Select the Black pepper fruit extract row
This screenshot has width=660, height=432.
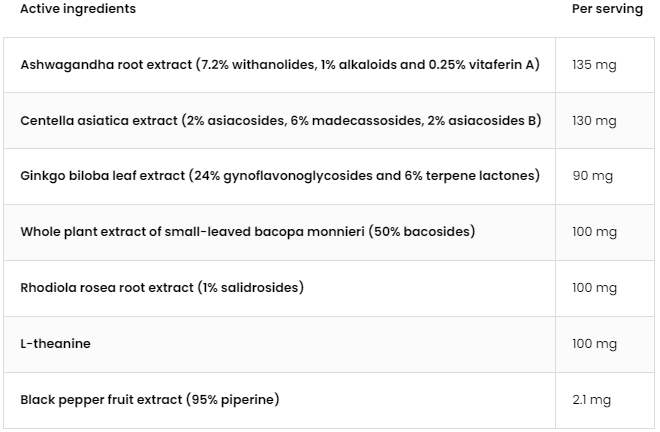pyautogui.click(x=329, y=400)
